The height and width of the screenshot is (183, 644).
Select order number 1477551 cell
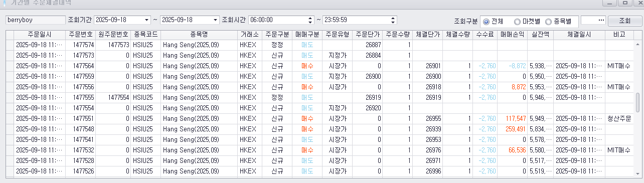80,118
